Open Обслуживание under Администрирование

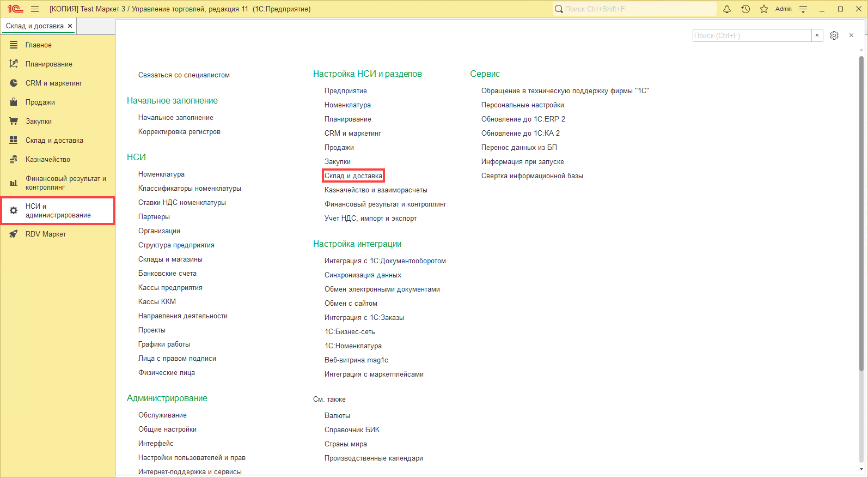click(x=162, y=415)
